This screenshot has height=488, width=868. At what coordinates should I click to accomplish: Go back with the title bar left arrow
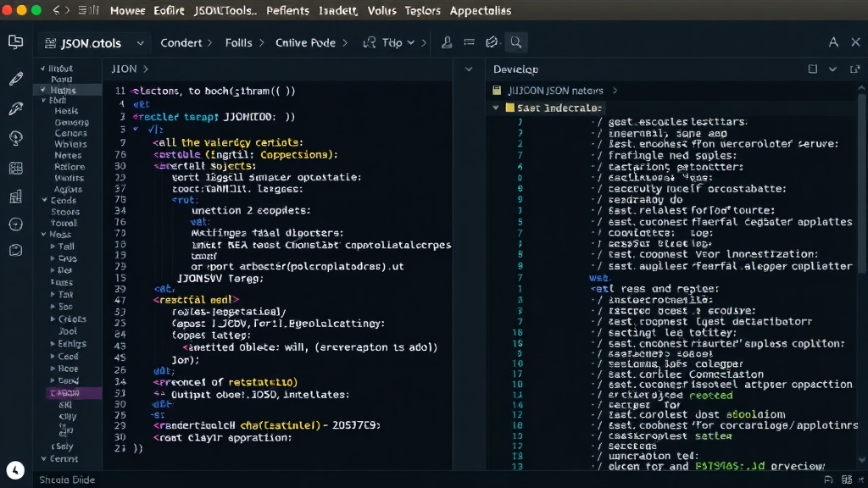coord(56,10)
